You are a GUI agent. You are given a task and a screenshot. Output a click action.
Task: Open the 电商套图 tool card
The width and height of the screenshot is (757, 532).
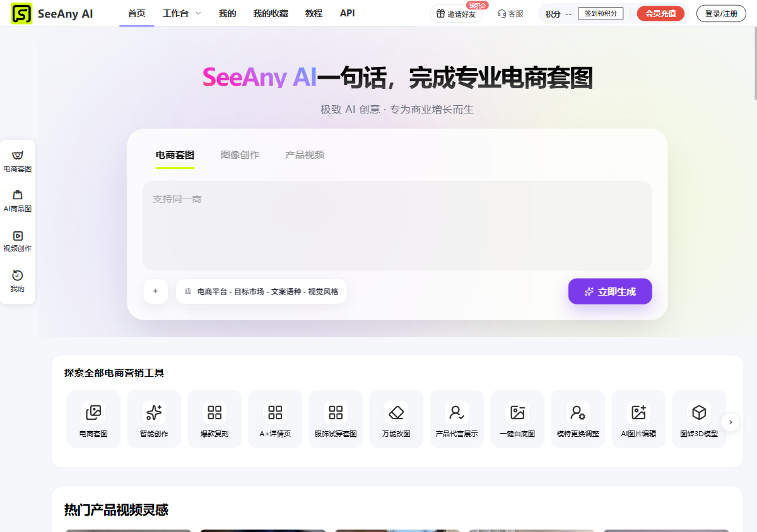tap(93, 419)
